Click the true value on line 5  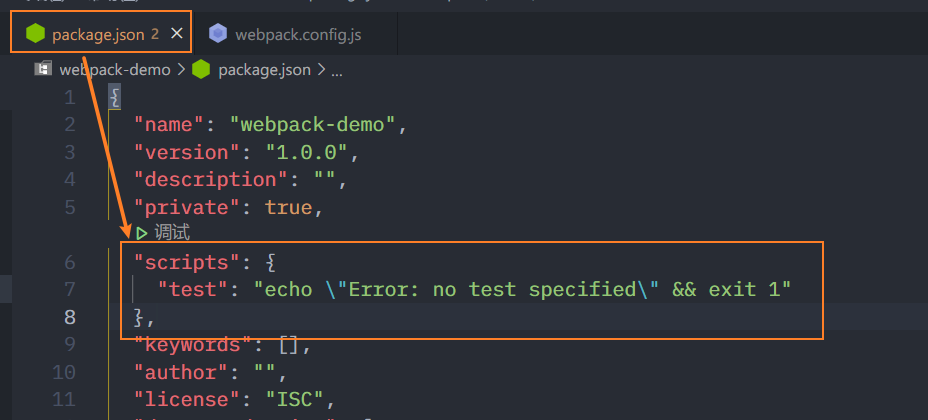288,208
